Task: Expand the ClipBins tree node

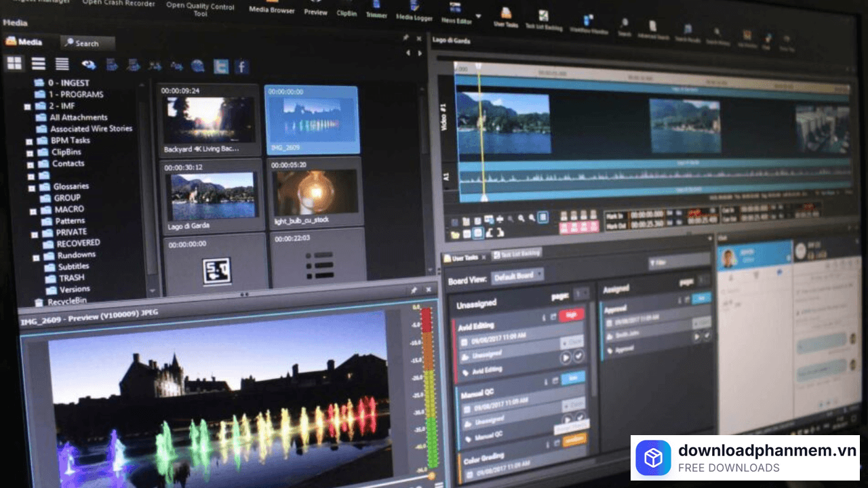Action: (x=30, y=154)
